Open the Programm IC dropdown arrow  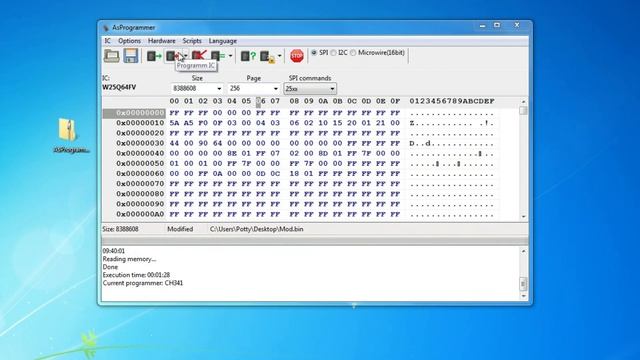click(186, 56)
